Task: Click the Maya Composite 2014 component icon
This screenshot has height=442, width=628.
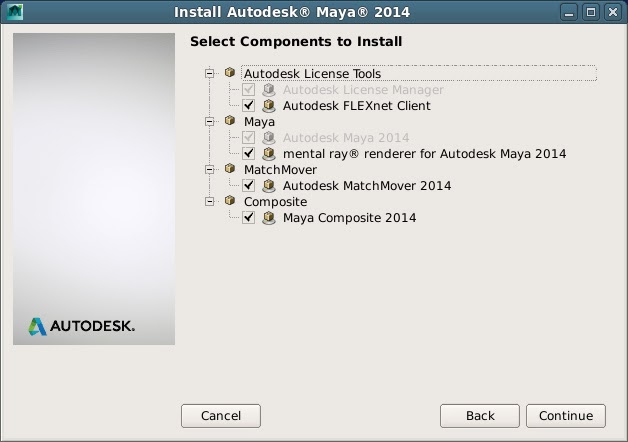Action: pos(269,218)
